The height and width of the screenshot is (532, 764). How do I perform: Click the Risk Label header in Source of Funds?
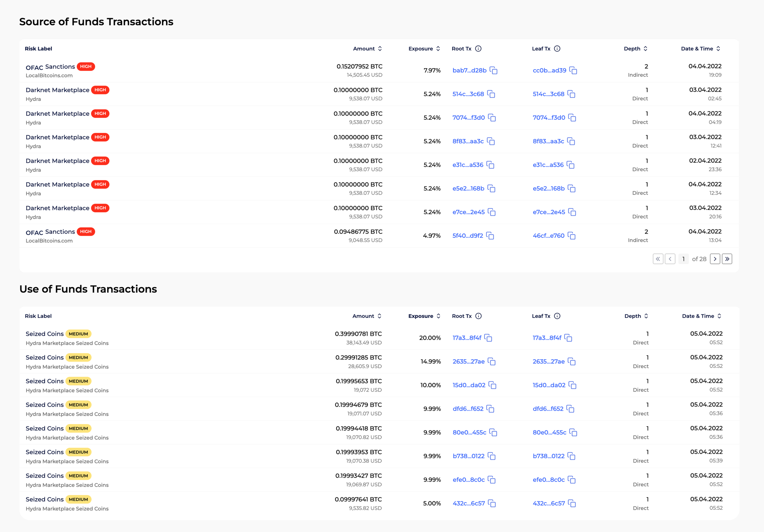(x=38, y=49)
